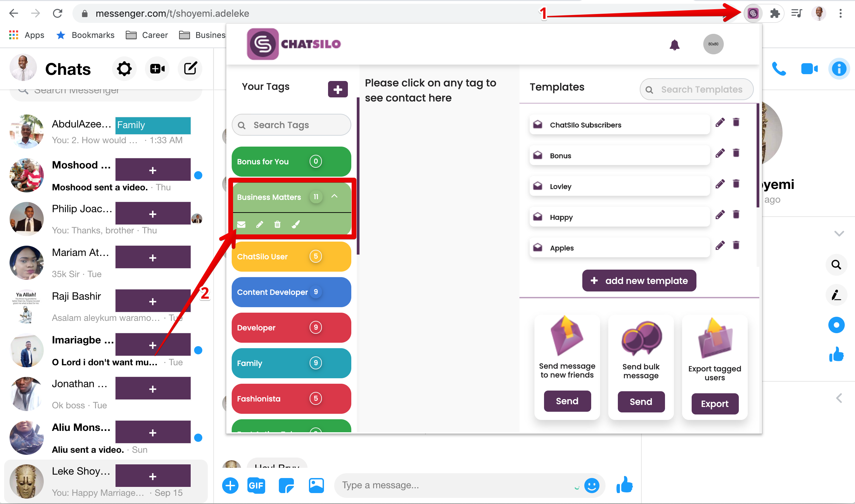Toggle conversation info panel icon
Image resolution: width=855 pixels, height=504 pixels.
coord(839,69)
